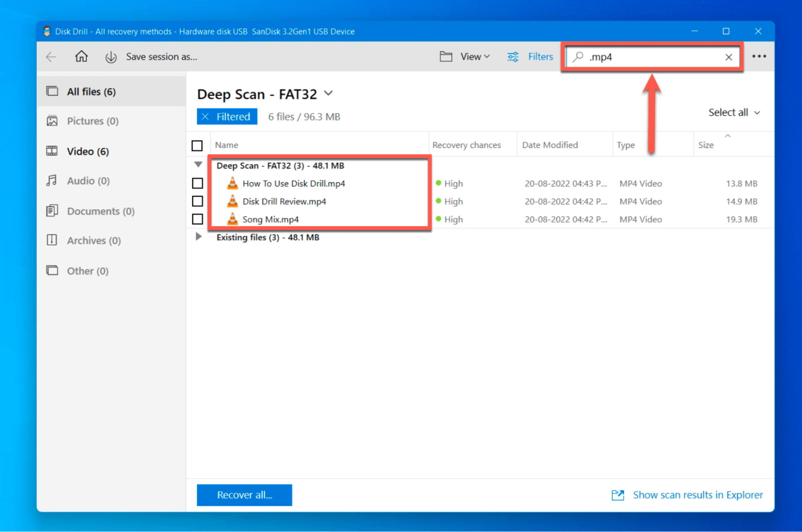
Task: Check Disk Drill Review.mp4 checkbox
Action: click(x=197, y=201)
